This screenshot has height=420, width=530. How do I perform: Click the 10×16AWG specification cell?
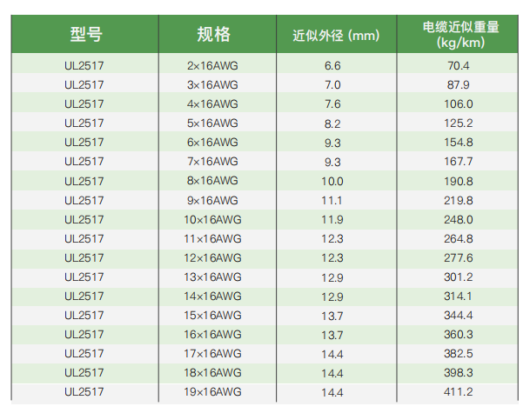click(x=213, y=219)
